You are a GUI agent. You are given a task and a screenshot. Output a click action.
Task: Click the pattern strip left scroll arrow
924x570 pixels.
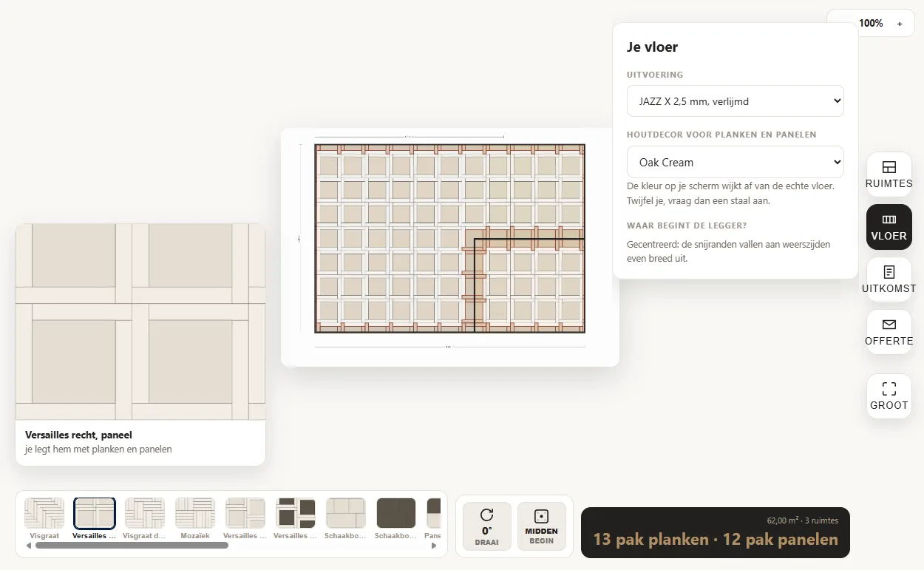pos(29,546)
